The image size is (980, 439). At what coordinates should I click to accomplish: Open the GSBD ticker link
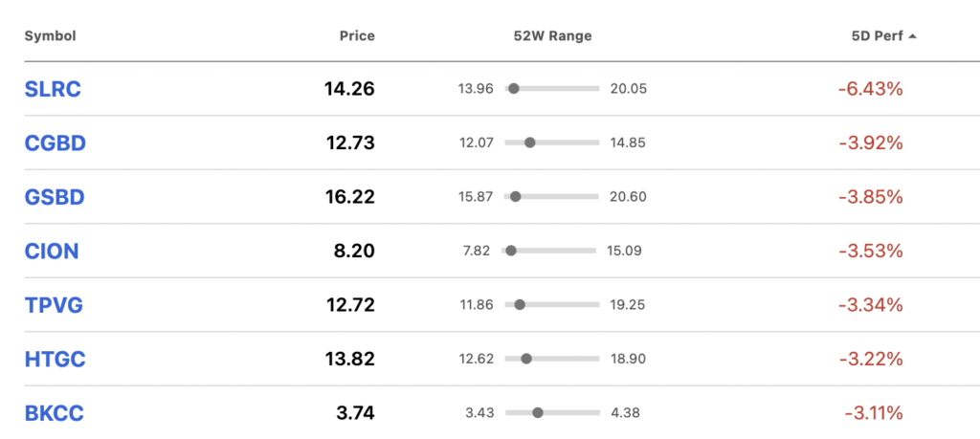[x=55, y=197]
